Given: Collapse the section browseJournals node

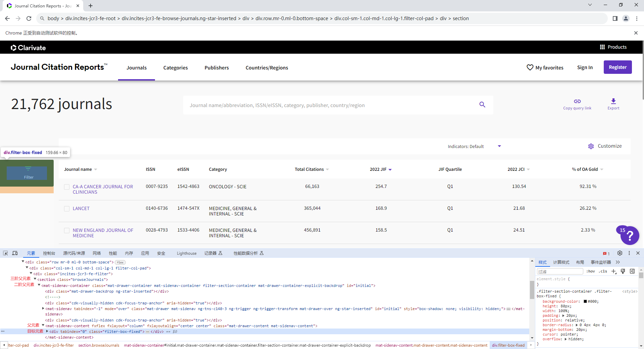Looking at the screenshot, I should tap(35, 279).
